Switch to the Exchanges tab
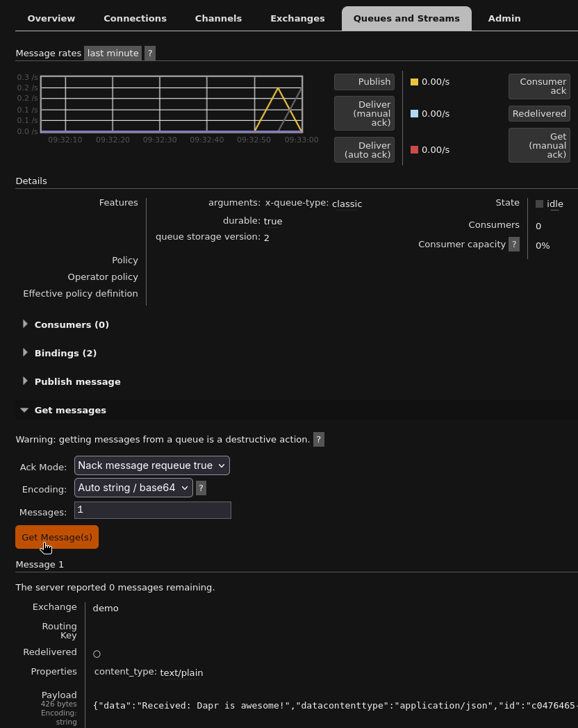578x728 pixels. (297, 19)
